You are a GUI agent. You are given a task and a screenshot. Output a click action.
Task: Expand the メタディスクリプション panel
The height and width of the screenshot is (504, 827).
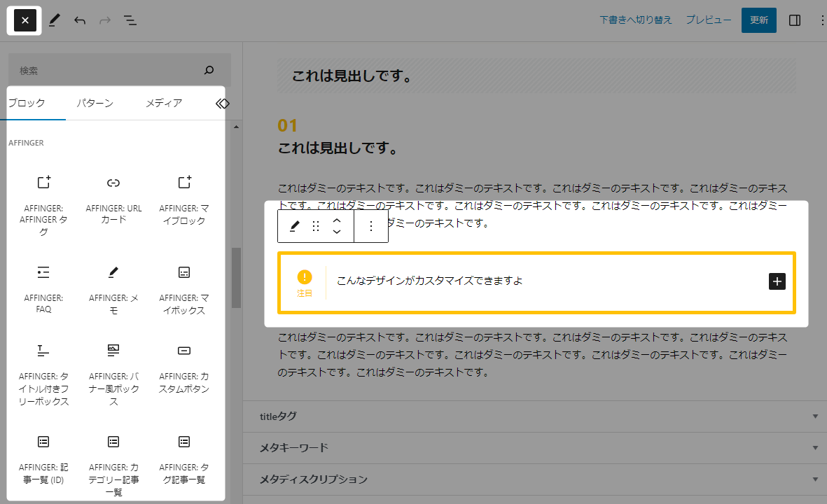(535, 479)
